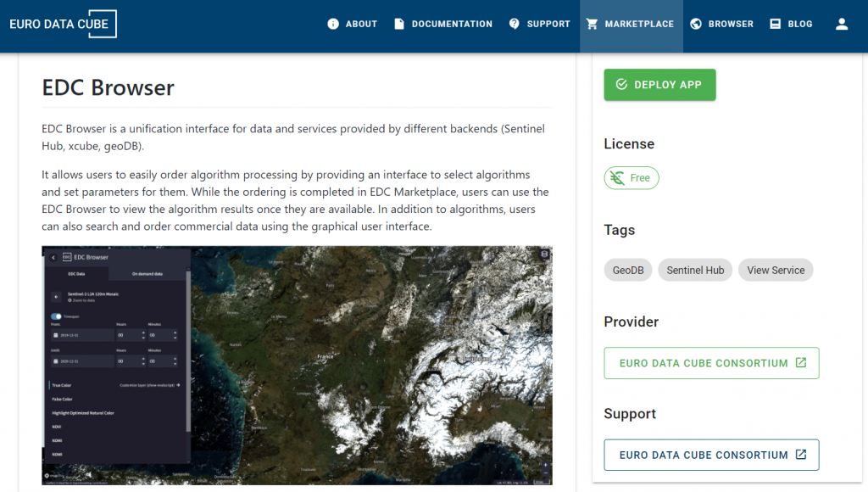Click the Support section's Euro Data Cube Consortium button

[x=711, y=455]
